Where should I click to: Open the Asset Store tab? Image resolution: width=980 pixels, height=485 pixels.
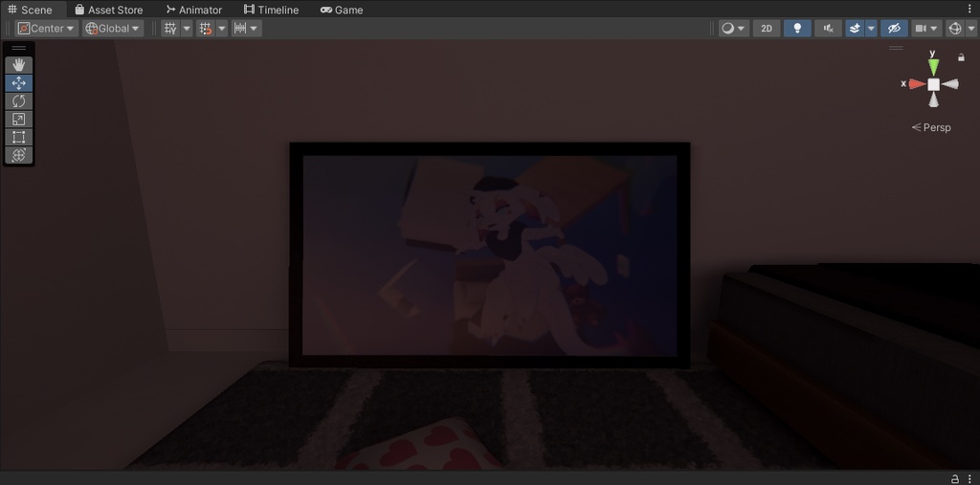pyautogui.click(x=109, y=10)
